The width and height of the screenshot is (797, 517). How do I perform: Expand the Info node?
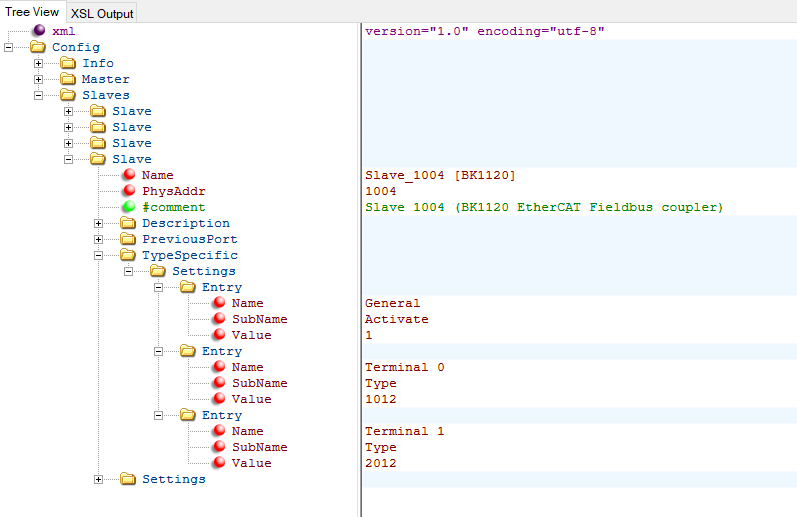pyautogui.click(x=39, y=63)
